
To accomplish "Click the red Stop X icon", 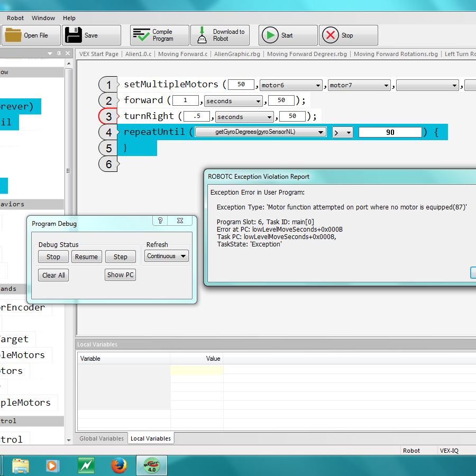I will coord(330,35).
